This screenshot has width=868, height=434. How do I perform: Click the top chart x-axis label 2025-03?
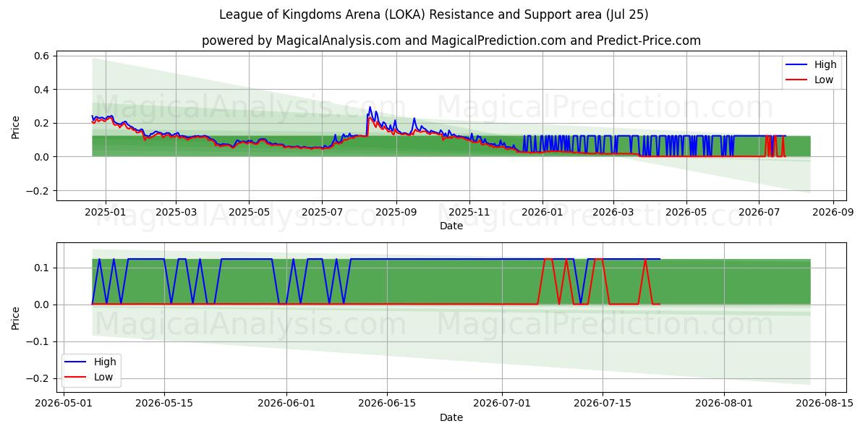pyautogui.click(x=176, y=213)
